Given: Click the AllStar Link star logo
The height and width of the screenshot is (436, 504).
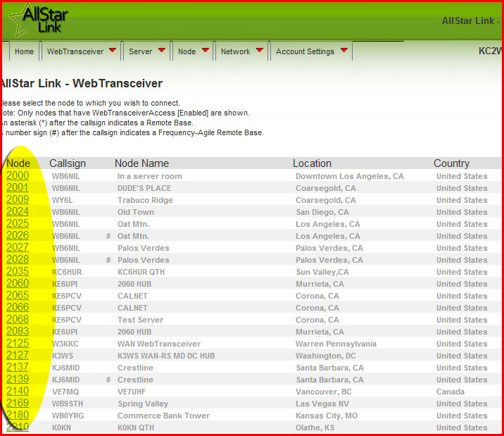Looking at the screenshot, I should [39, 20].
